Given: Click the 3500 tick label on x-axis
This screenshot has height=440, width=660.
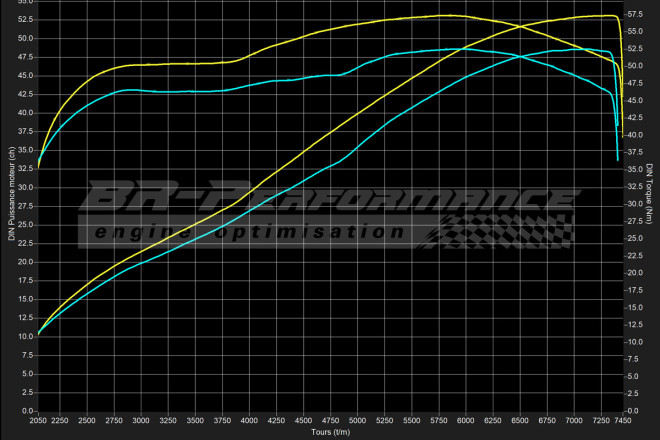Looking at the screenshot, I should click(195, 421).
